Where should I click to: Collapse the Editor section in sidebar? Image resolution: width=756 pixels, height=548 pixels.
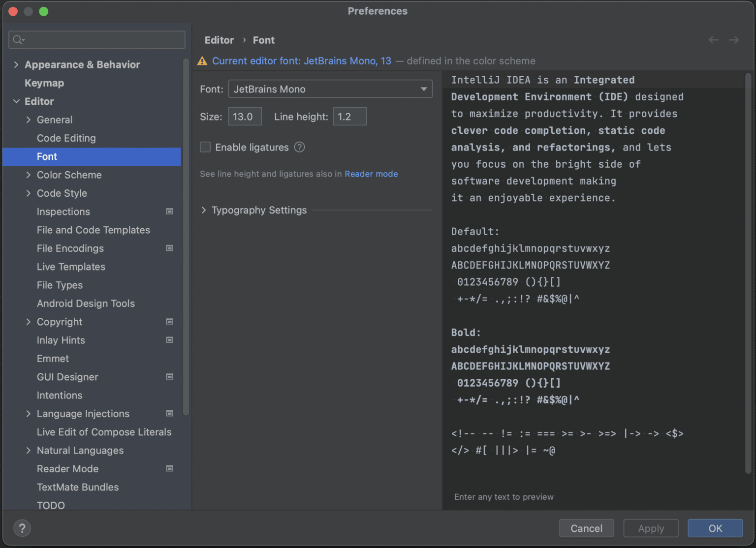click(16, 101)
